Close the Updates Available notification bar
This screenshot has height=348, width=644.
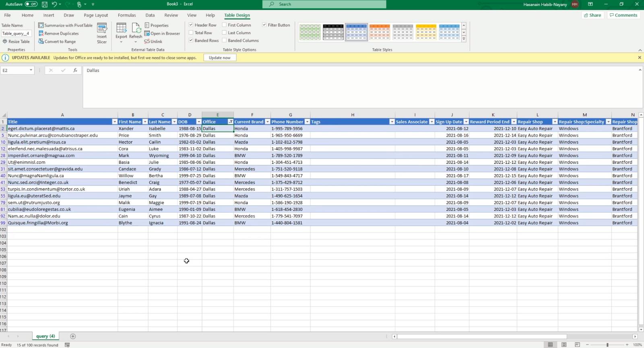(x=639, y=58)
